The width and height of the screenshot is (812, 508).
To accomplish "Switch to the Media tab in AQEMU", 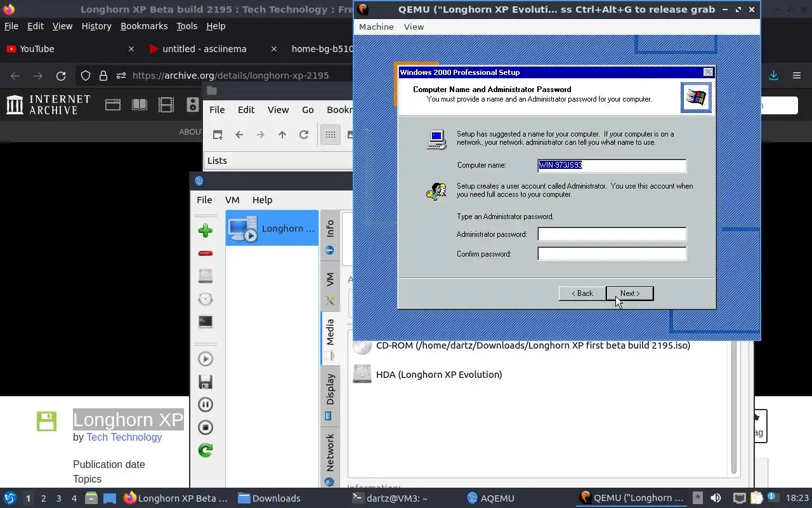I will [329, 338].
